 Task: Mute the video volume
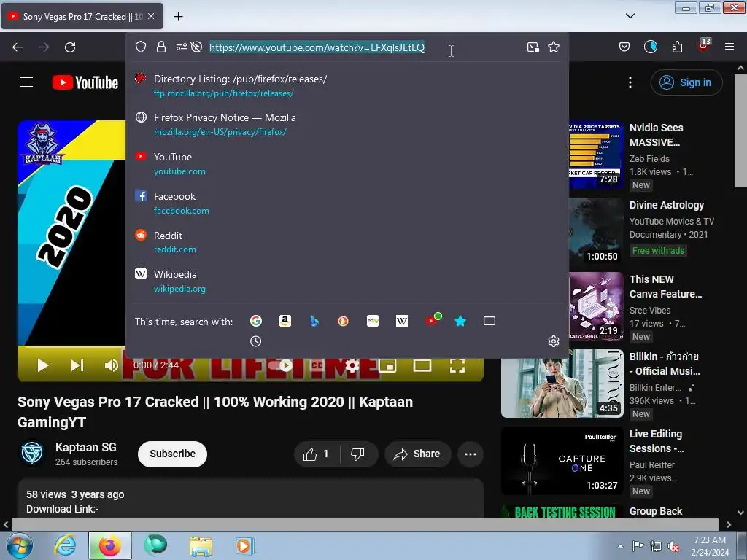pyautogui.click(x=111, y=365)
